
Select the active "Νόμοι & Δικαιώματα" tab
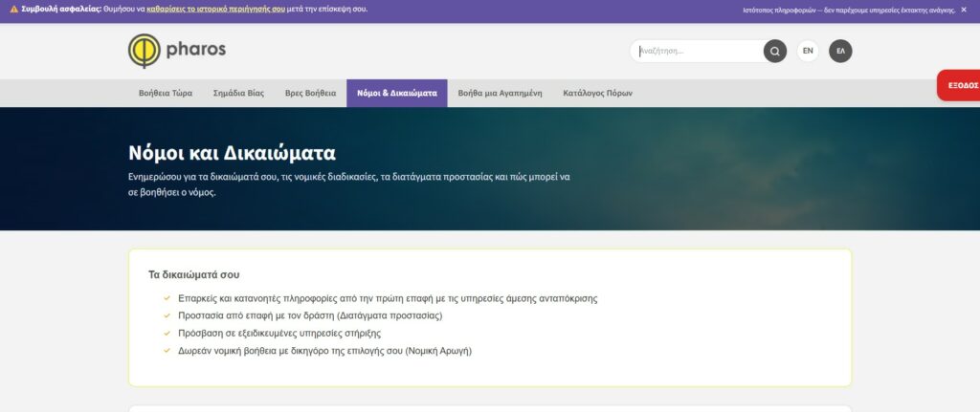[x=396, y=94]
